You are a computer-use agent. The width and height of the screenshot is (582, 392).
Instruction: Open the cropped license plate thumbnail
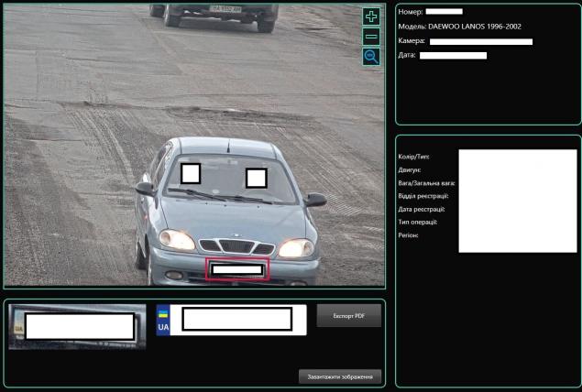coord(77,326)
